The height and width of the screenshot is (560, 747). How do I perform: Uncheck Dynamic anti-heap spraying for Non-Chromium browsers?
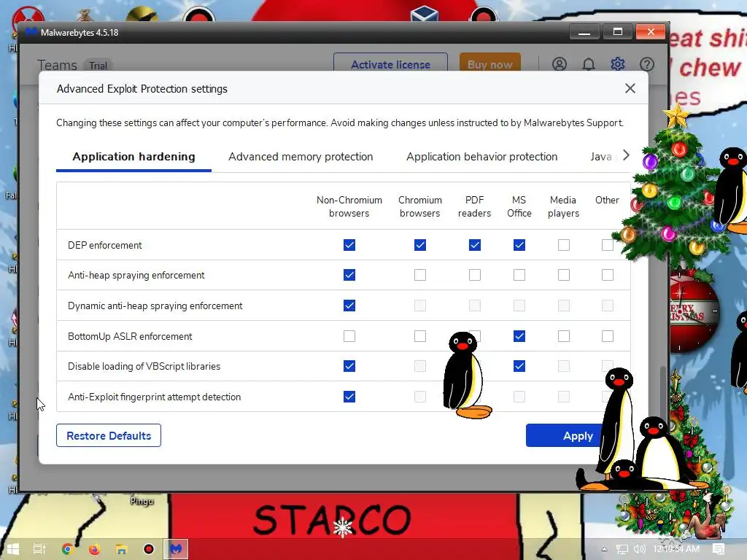(x=349, y=306)
